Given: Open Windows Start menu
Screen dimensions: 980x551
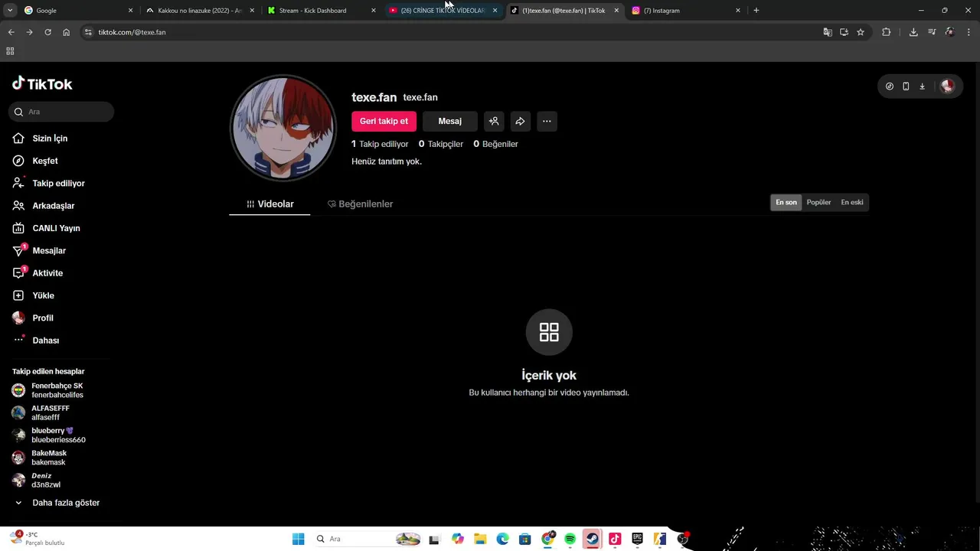Looking at the screenshot, I should pyautogui.click(x=298, y=539).
